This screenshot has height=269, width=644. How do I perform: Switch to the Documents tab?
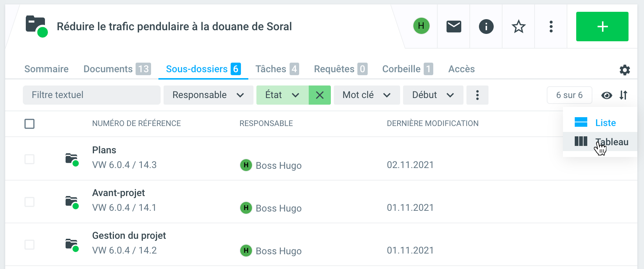tap(117, 69)
